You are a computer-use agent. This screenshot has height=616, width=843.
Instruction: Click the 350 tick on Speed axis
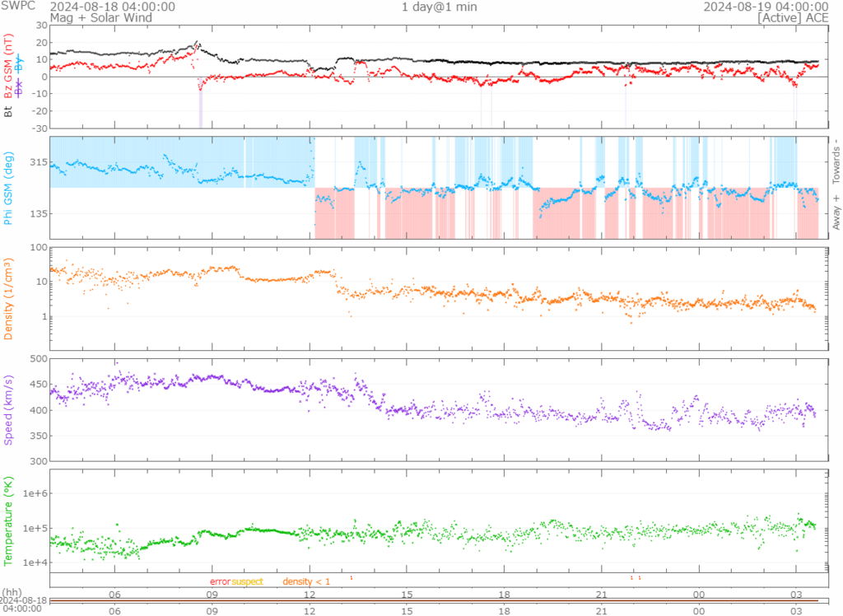pyautogui.click(x=40, y=436)
